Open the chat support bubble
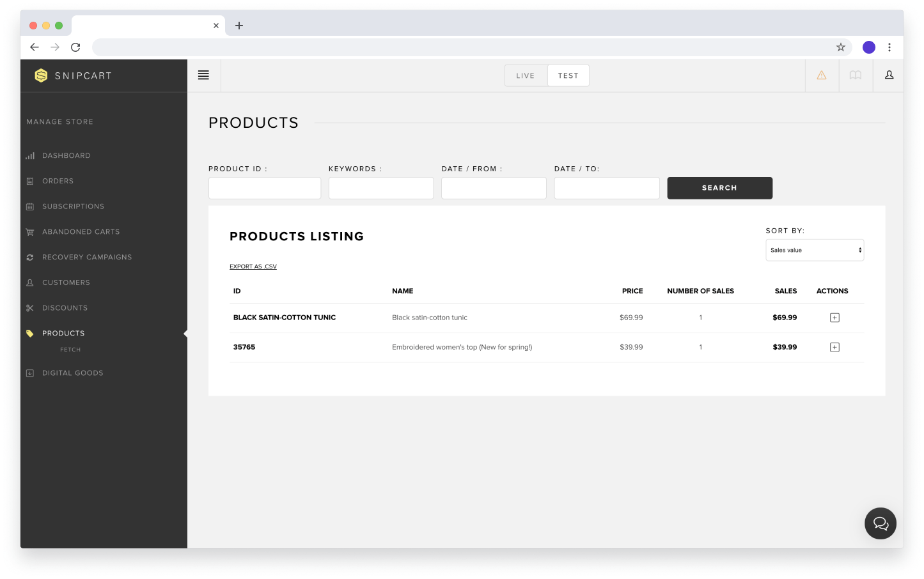924x579 pixels. (x=881, y=523)
